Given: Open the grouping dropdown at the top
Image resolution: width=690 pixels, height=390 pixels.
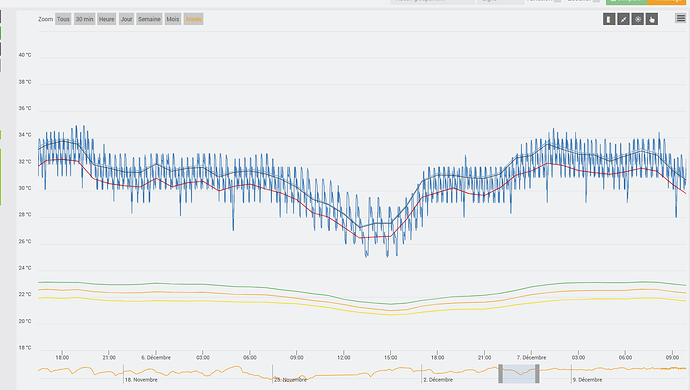Looking at the screenshot, I should coord(433,1).
